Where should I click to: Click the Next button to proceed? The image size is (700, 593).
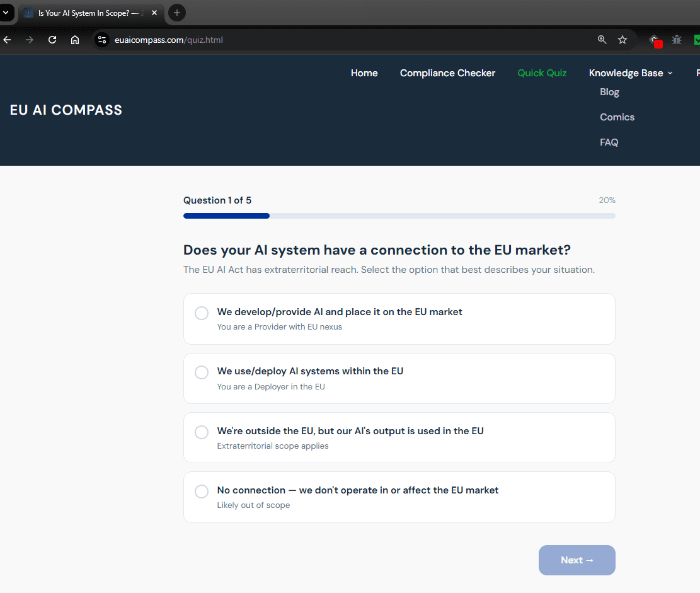(x=577, y=560)
